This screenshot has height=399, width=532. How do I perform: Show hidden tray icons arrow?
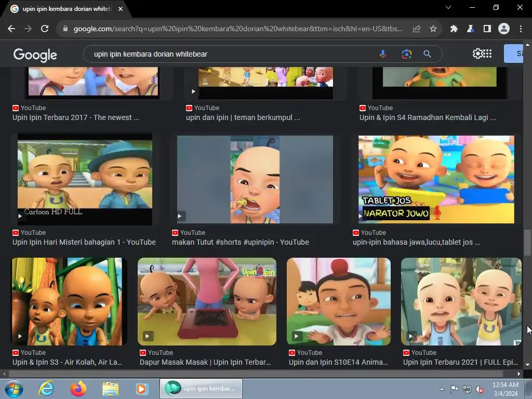(442, 389)
